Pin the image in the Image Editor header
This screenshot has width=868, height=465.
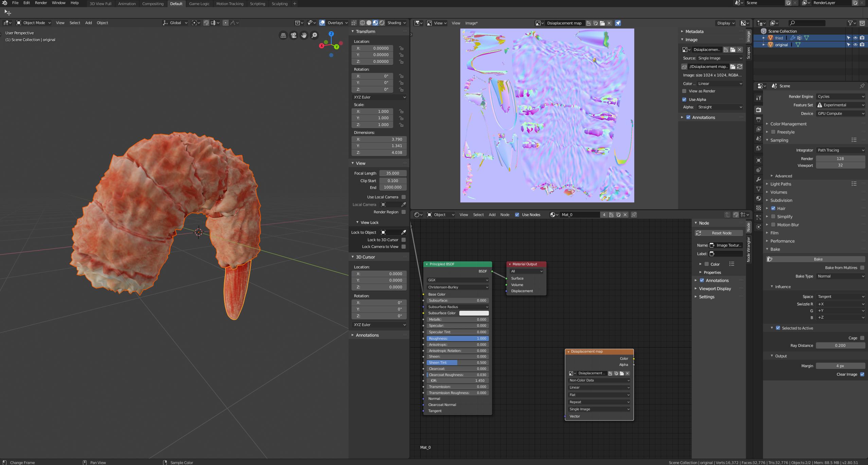618,23
